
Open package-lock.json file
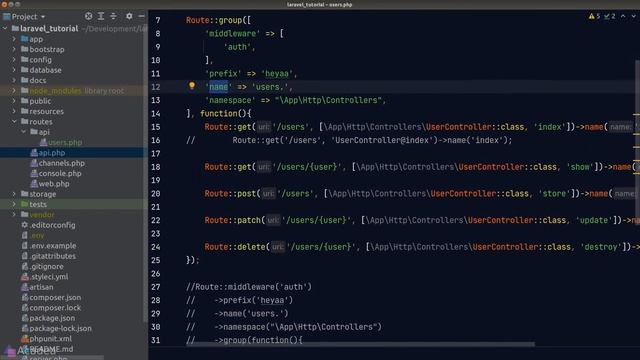[60, 328]
